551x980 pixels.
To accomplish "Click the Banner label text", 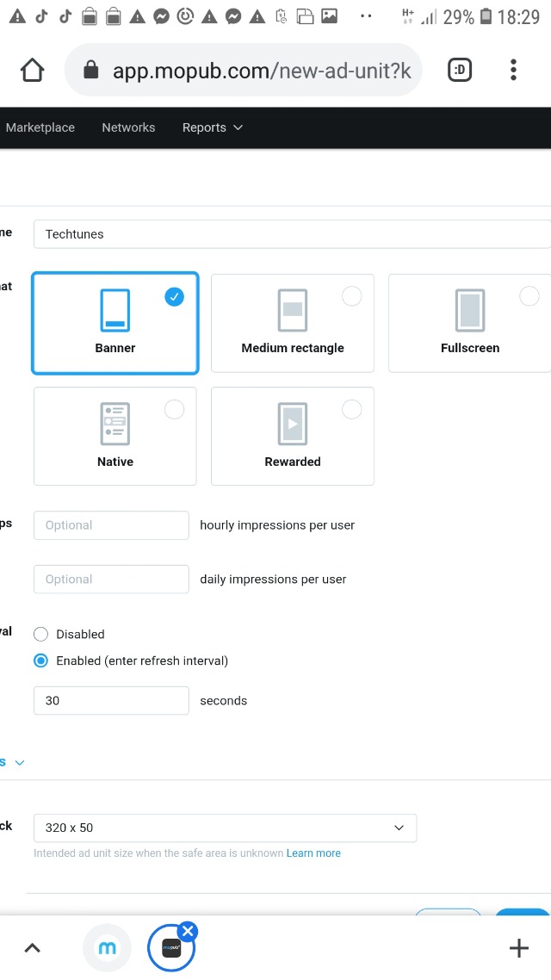I will (115, 348).
